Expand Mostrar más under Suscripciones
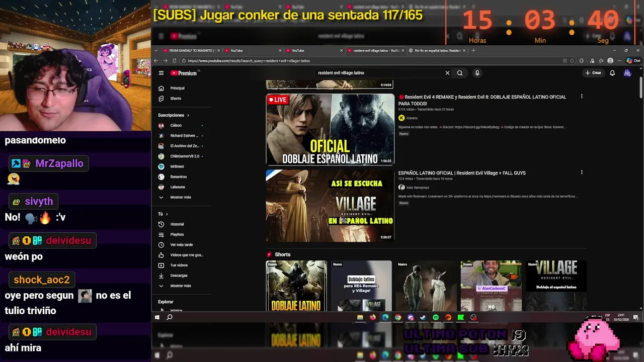The height and width of the screenshot is (362, 644). click(181, 197)
